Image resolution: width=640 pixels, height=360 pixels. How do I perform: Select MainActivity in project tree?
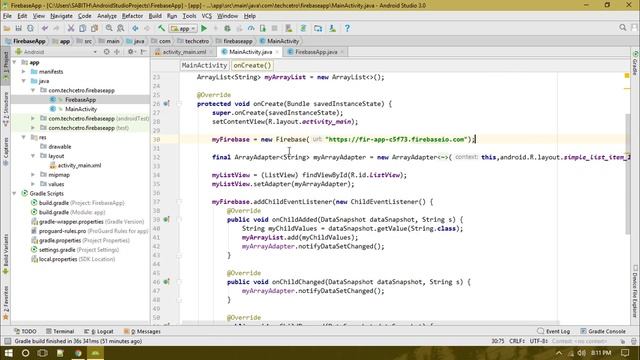[81, 109]
